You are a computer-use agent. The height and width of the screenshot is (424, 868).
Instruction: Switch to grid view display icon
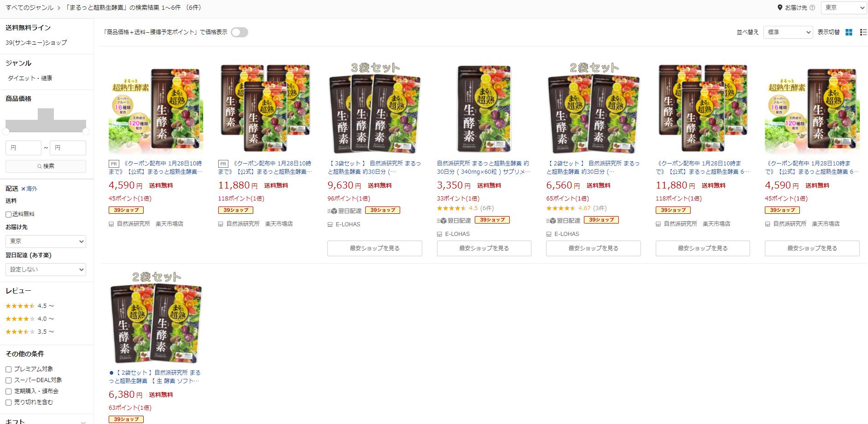(849, 32)
